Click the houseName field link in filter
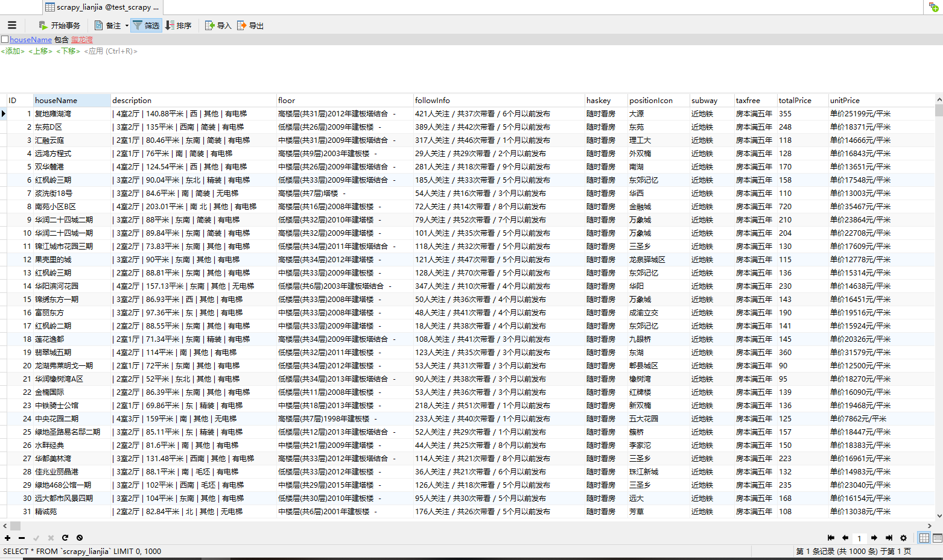Image resolution: width=943 pixels, height=560 pixels. (31, 40)
